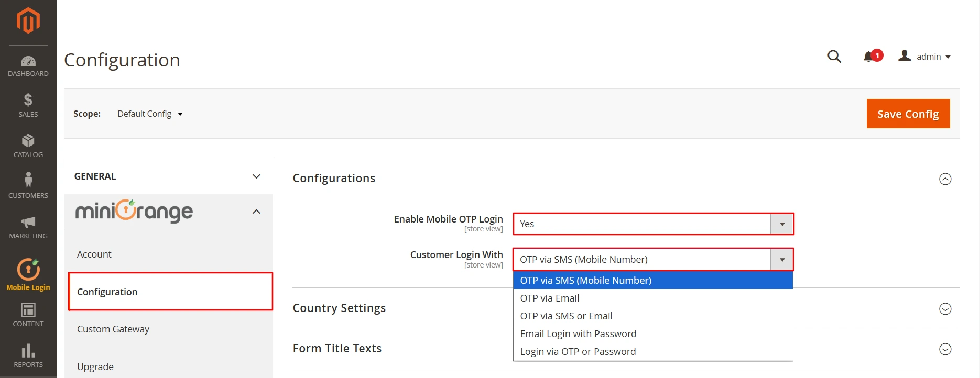The image size is (980, 378).
Task: Open the Default Config scope dropdown
Action: [150, 114]
